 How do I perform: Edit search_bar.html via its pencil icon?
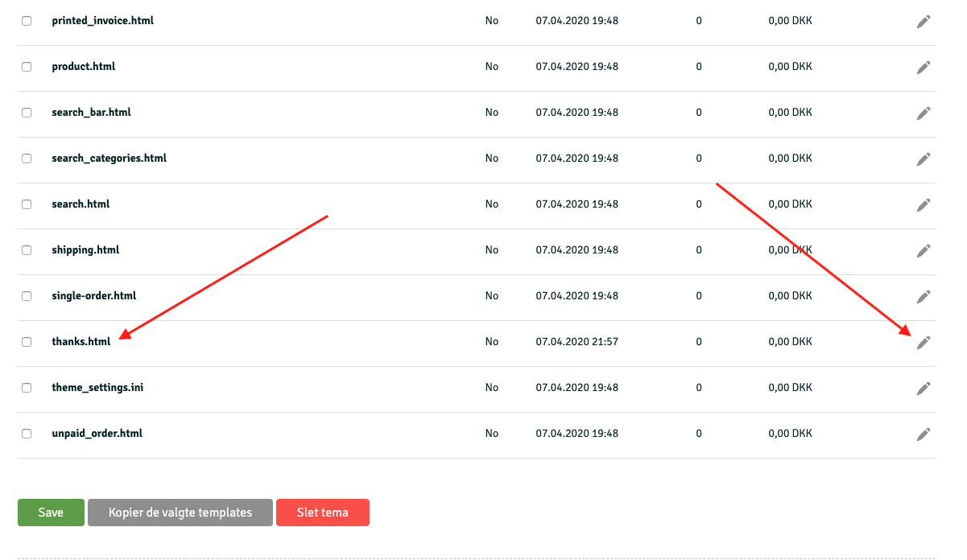[924, 113]
